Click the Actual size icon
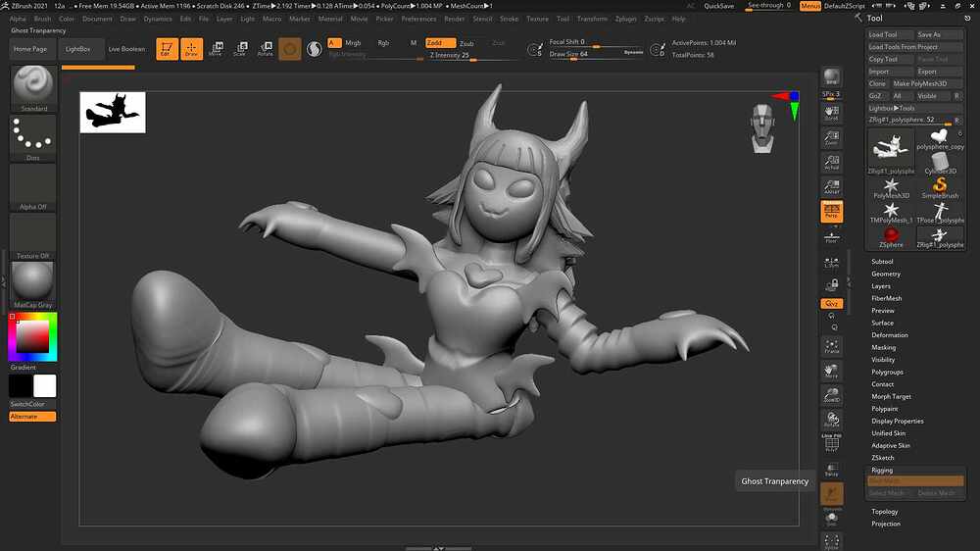This screenshot has height=551, width=980. (x=831, y=163)
